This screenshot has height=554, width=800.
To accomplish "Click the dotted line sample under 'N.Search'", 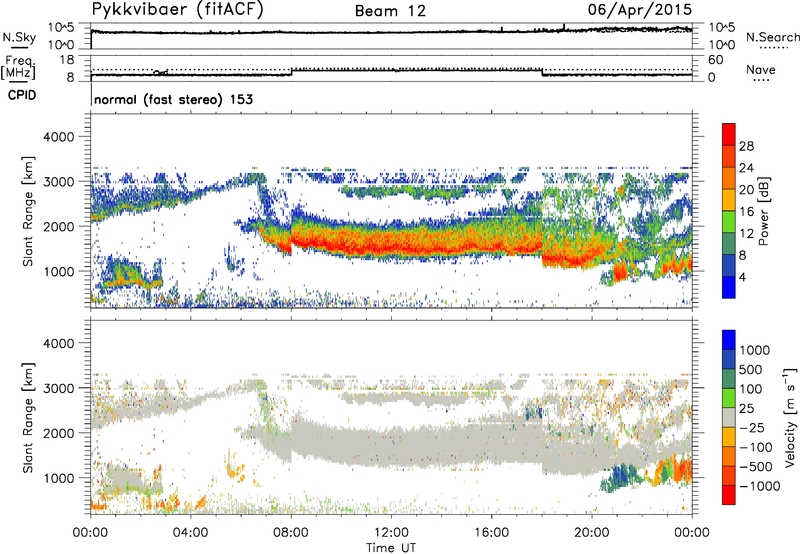I will click(x=773, y=48).
